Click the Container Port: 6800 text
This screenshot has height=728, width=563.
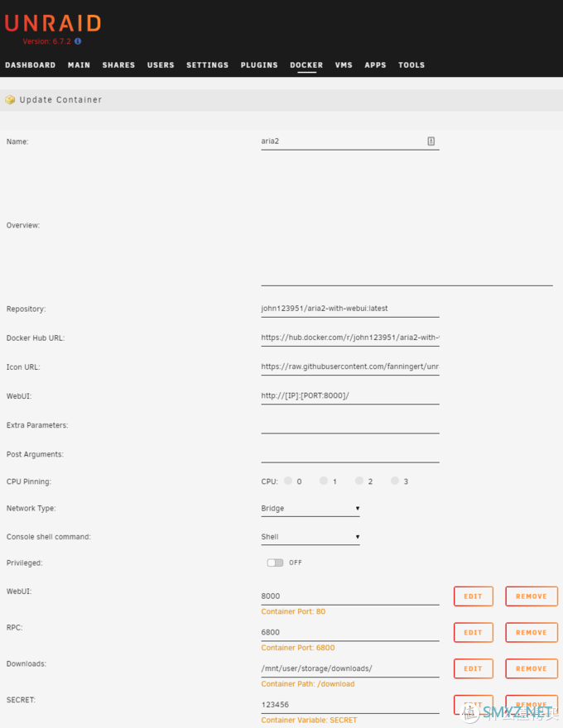point(298,648)
